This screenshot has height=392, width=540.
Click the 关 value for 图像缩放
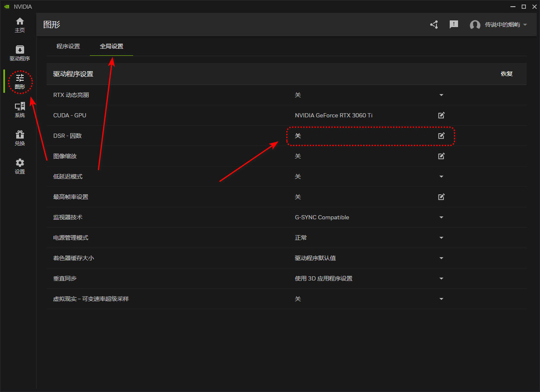tap(298, 156)
